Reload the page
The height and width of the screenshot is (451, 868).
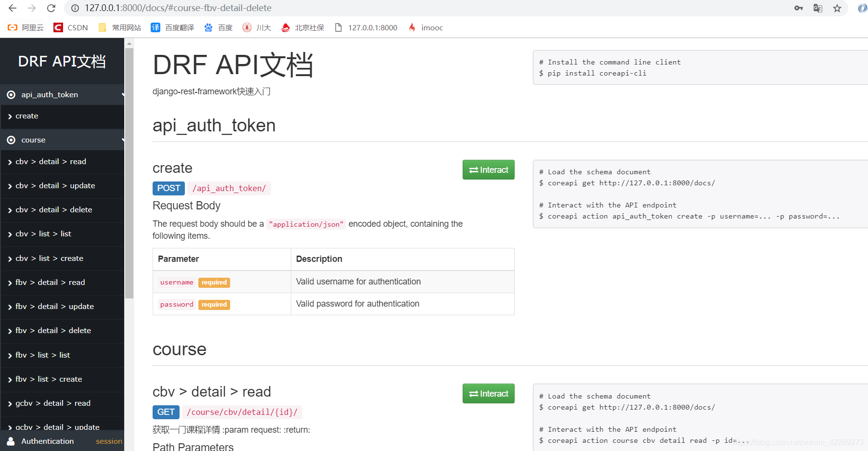point(51,8)
